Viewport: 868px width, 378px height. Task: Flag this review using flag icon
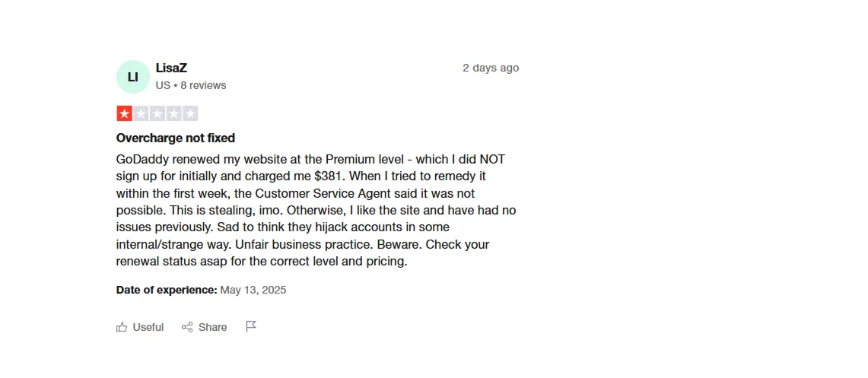pyautogui.click(x=251, y=326)
